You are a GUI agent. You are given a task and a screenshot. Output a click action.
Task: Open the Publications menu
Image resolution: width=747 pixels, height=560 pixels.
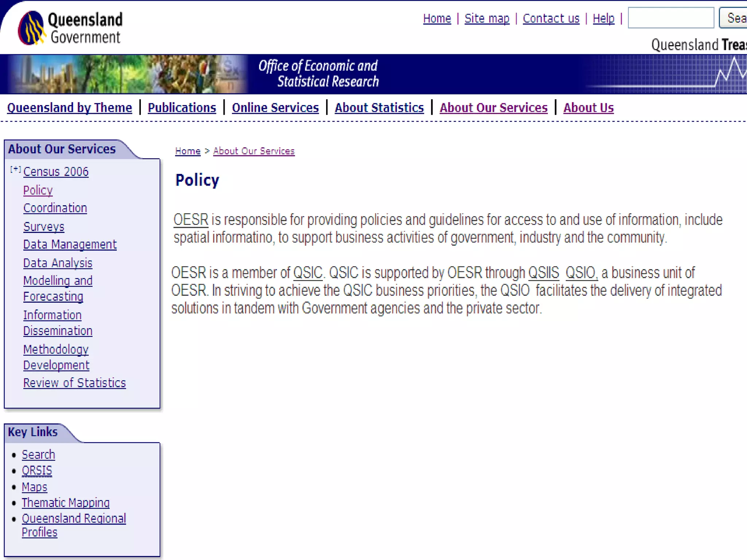coord(182,108)
